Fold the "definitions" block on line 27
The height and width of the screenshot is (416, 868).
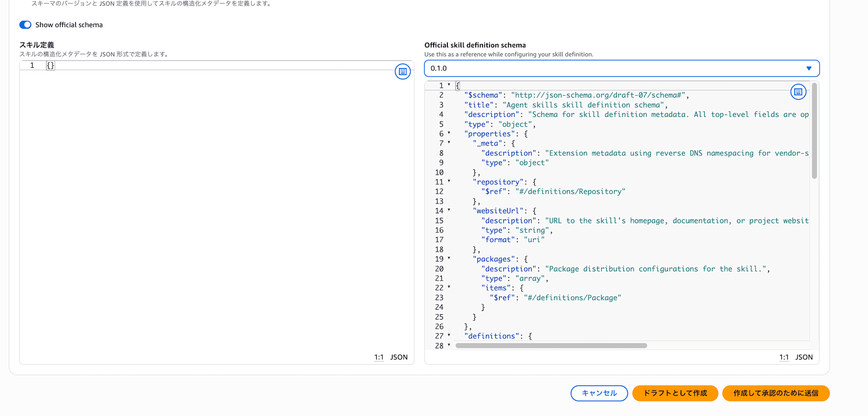coord(449,336)
